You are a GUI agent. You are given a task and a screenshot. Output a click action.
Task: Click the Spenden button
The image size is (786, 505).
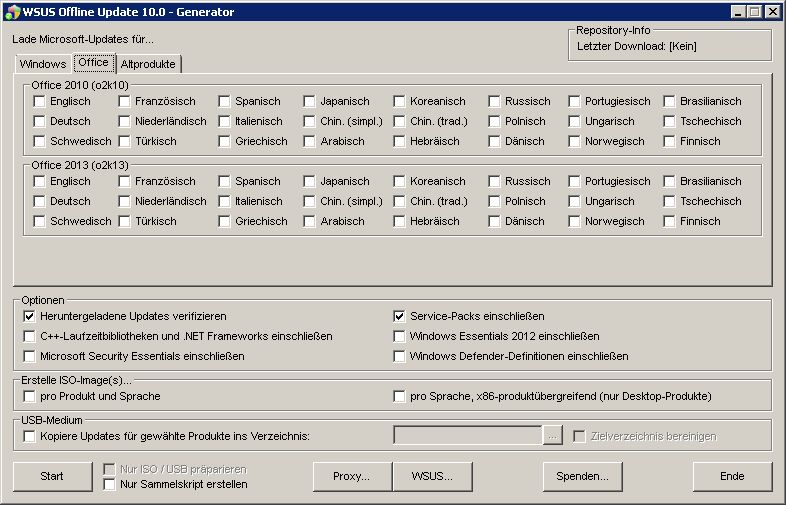pos(582,476)
